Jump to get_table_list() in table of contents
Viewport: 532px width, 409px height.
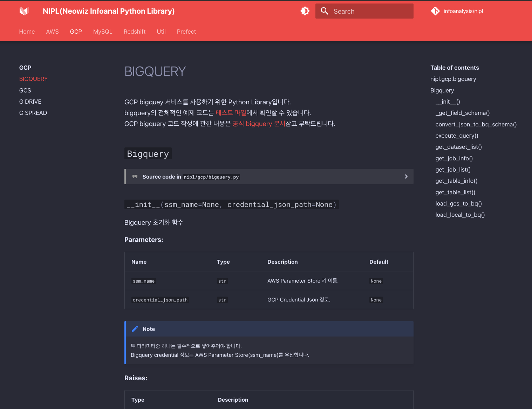tap(456, 192)
